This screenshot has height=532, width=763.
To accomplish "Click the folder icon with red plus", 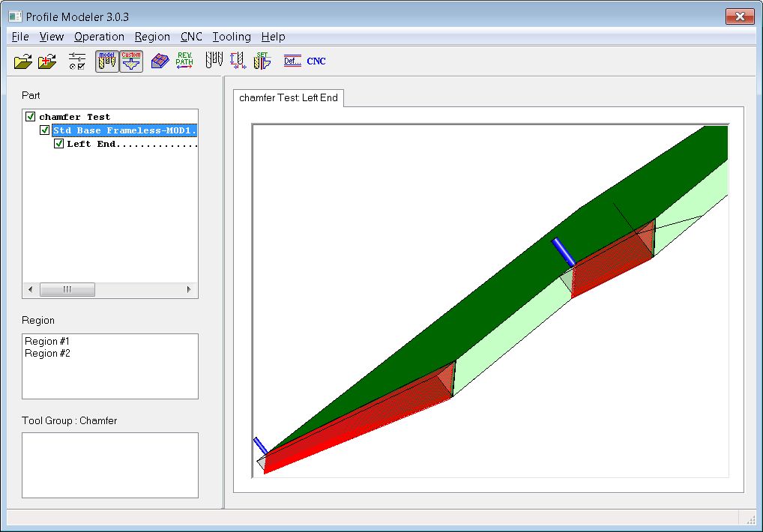I will [x=47, y=61].
